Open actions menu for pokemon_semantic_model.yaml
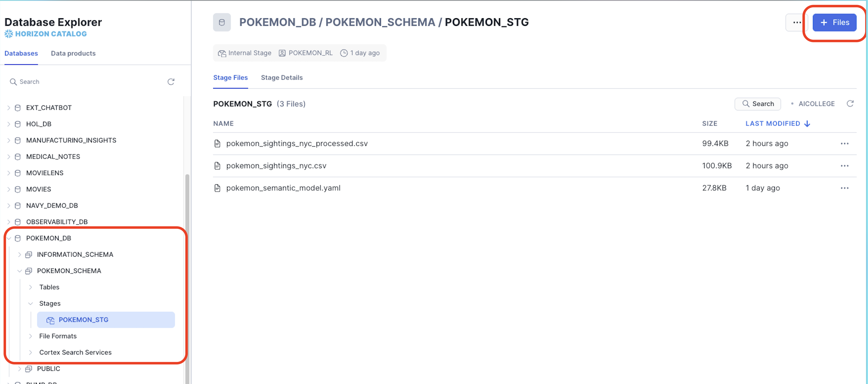868x384 pixels. tap(844, 188)
